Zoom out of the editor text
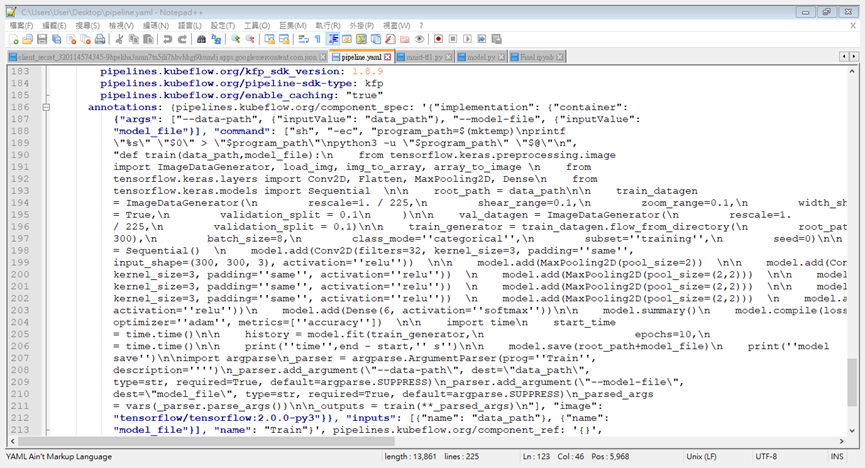The width and height of the screenshot is (865, 468). 250,39
